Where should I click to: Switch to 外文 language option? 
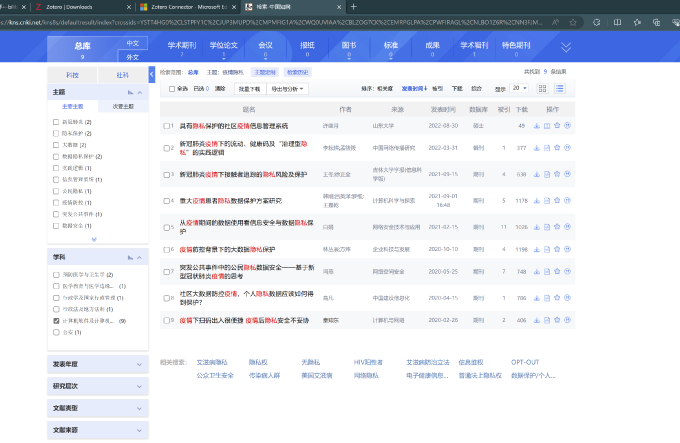click(x=133, y=57)
